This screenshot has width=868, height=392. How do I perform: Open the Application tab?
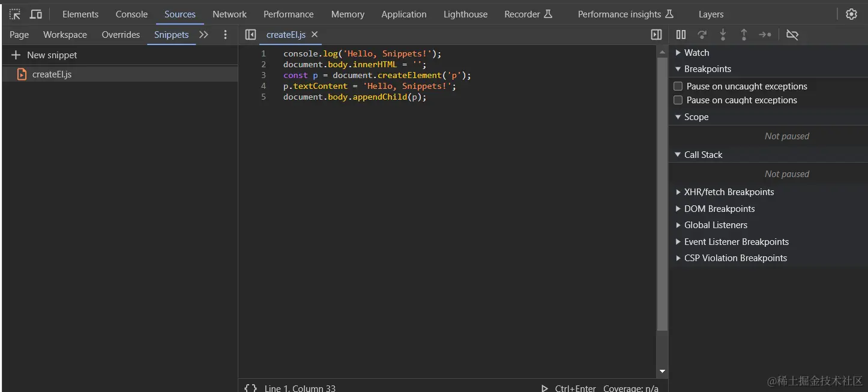[x=404, y=14]
